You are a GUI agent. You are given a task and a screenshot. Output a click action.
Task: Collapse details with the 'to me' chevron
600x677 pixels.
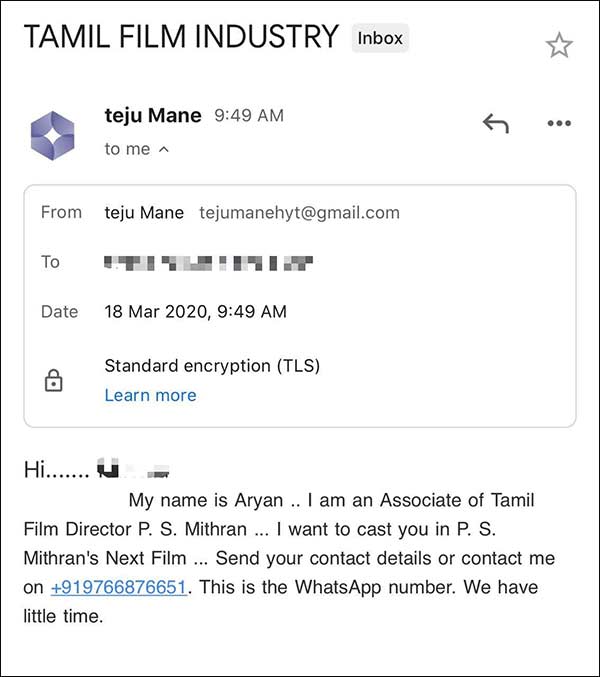click(x=164, y=149)
